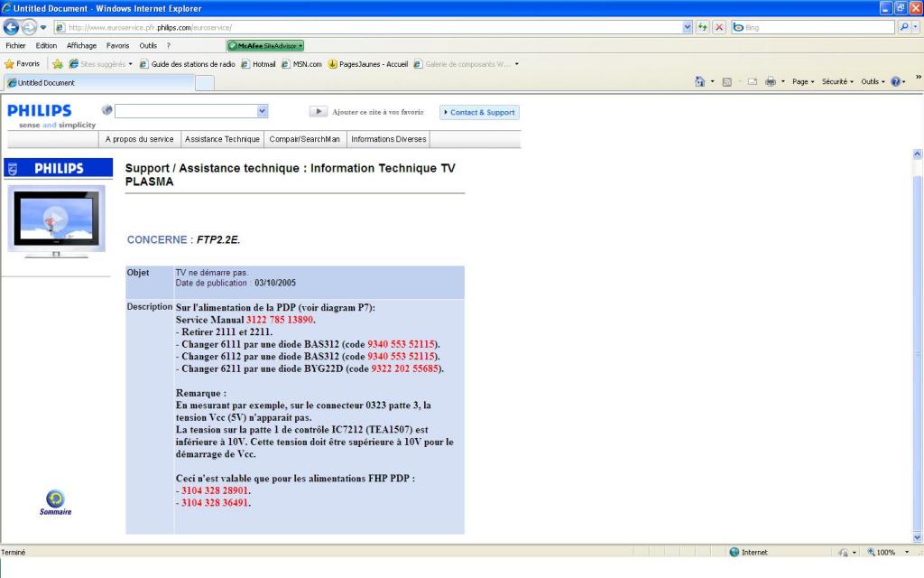Click the Internet zone globe in status bar
Screen dimensions: 924x578
click(x=735, y=552)
